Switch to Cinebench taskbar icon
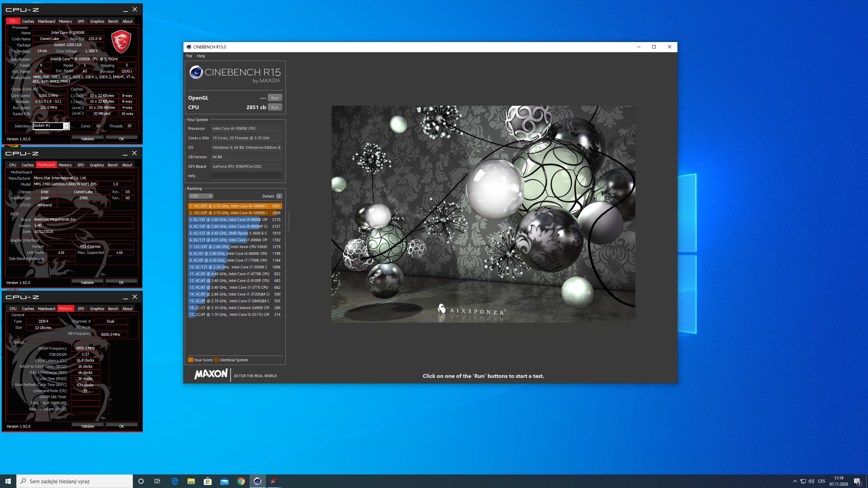 (257, 481)
